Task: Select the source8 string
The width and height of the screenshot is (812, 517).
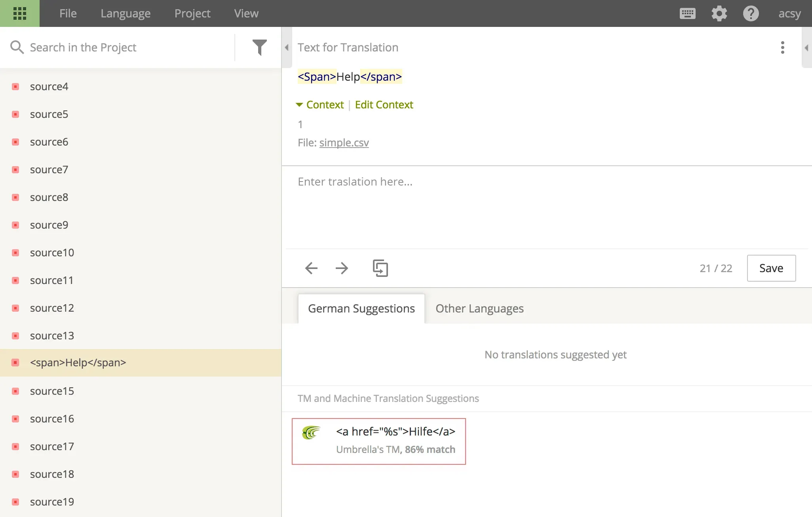Action: (x=141, y=197)
